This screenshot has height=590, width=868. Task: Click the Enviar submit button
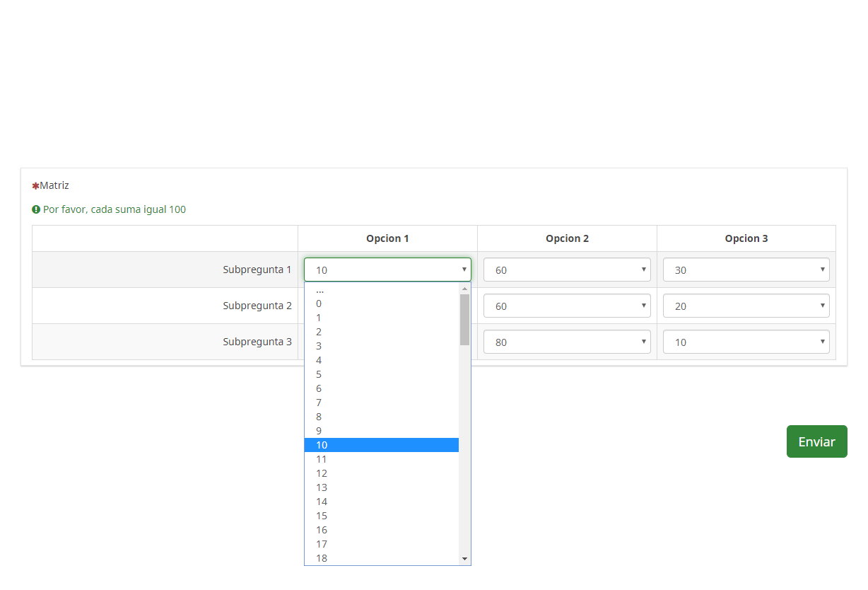[x=816, y=441]
